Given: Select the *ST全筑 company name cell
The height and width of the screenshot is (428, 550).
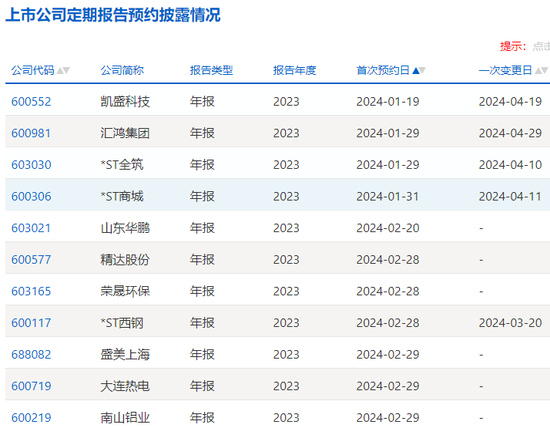Looking at the screenshot, I should click(122, 165).
